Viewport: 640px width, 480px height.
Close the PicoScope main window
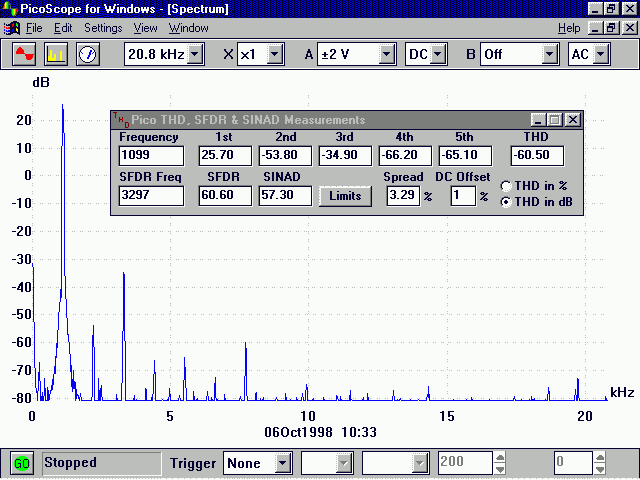pyautogui.click(x=630, y=9)
